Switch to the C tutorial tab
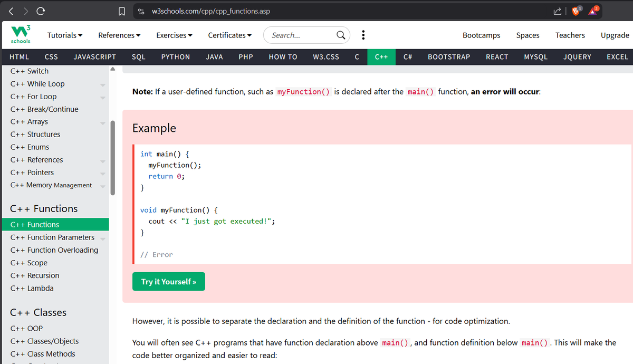Screen dimensions: 633x364 [357, 56]
